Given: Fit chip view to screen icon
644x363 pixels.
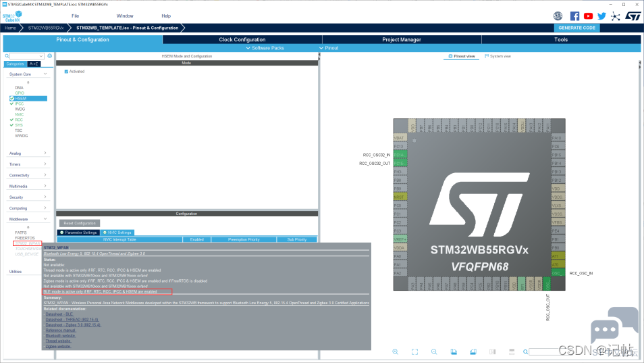Looking at the screenshot, I should pyautogui.click(x=415, y=352).
